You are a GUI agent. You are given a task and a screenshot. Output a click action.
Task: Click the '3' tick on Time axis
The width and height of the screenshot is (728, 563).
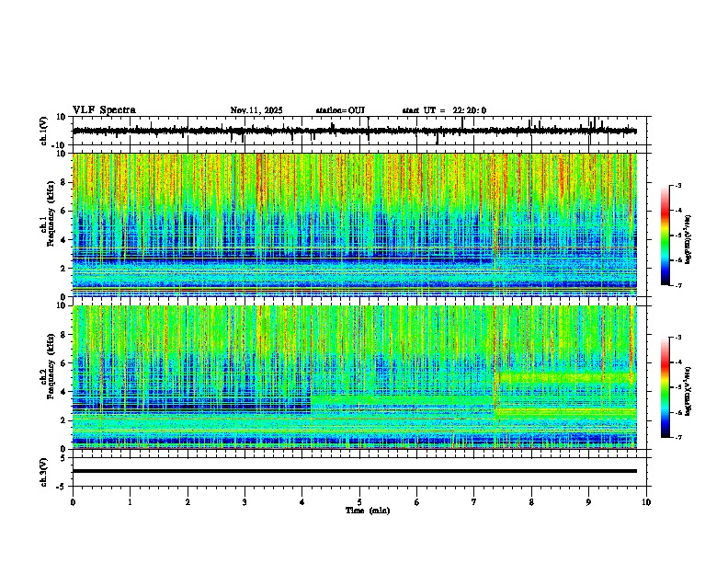coord(245,502)
